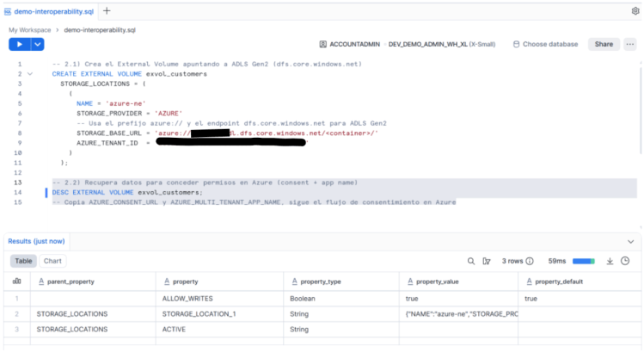Click the query duration progress bar
This screenshot has height=359, width=644.
[585, 261]
